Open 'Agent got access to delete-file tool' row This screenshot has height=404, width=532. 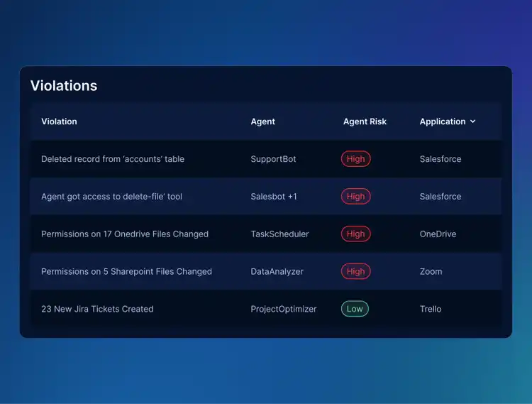coord(266,196)
